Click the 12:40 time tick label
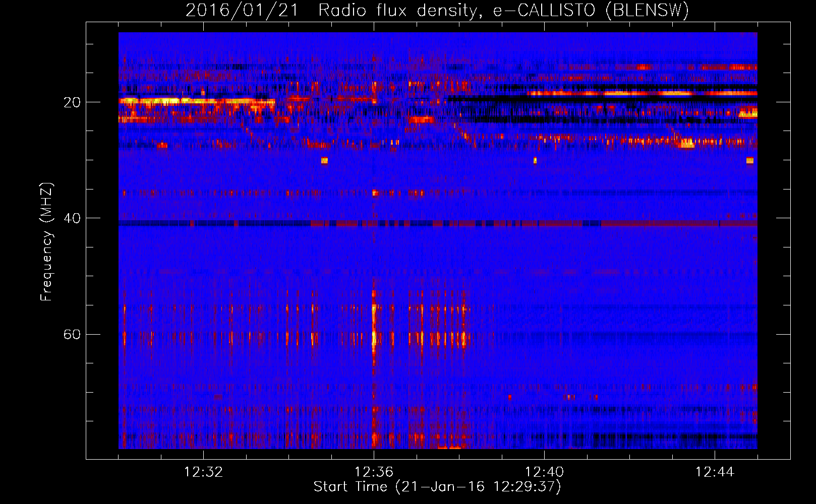This screenshot has height=504, width=816. 544,472
